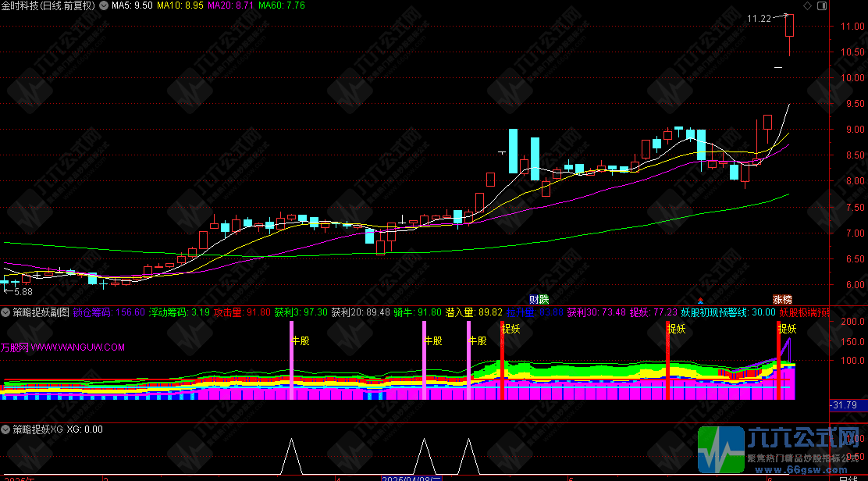Click the diamond icon at chart top-right
The height and width of the screenshot is (481, 868).
coord(807,5)
